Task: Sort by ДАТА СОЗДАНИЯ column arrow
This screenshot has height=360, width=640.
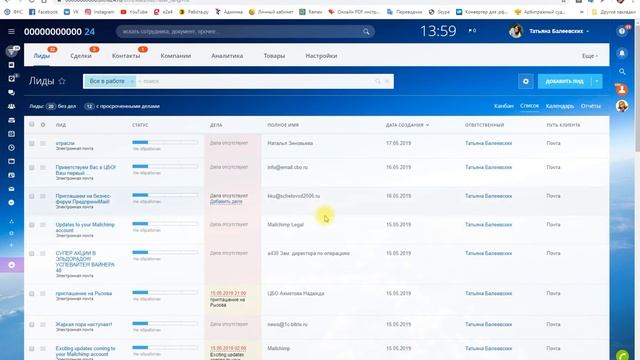Action: 427,125
